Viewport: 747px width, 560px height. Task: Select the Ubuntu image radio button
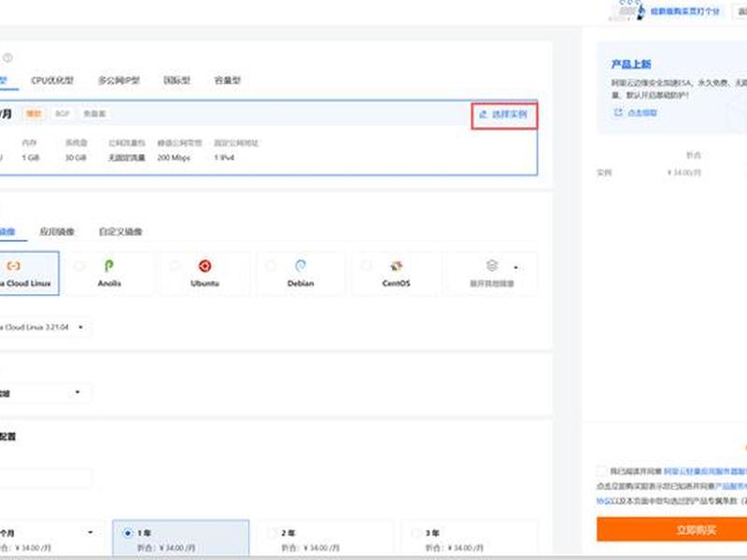point(175,265)
